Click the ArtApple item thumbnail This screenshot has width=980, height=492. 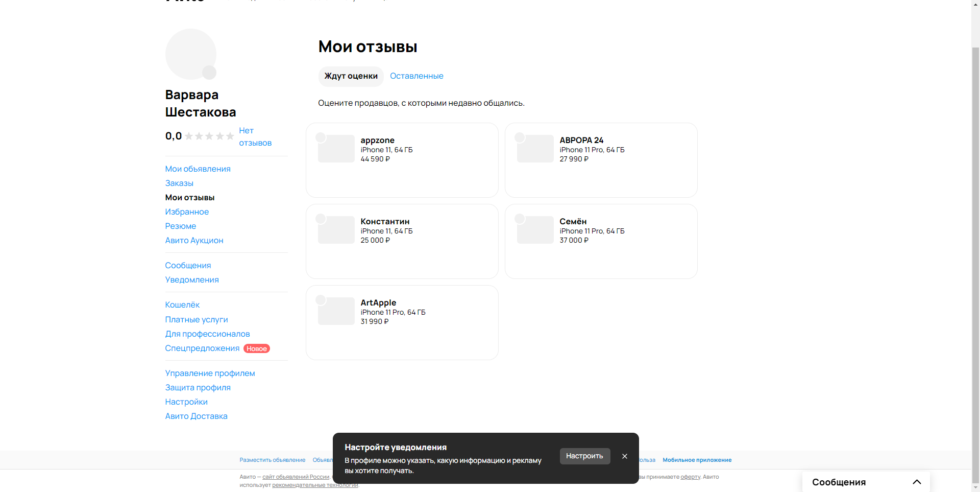coord(336,311)
